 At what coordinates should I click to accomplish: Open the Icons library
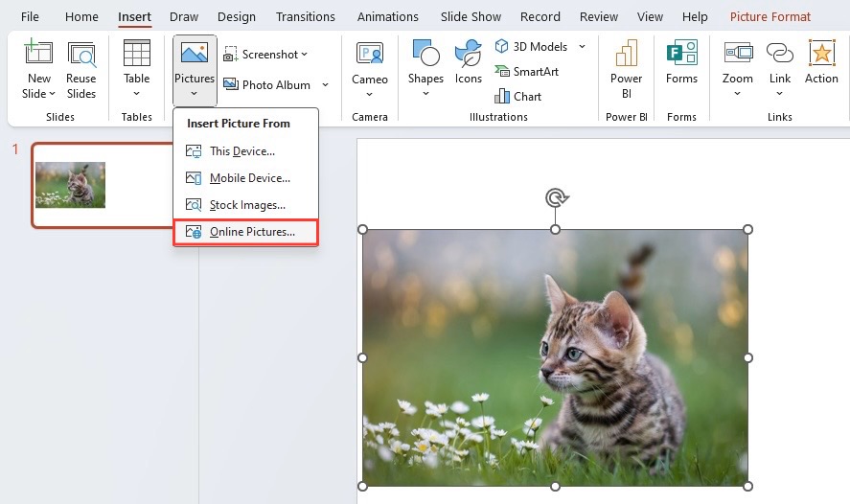[469, 62]
